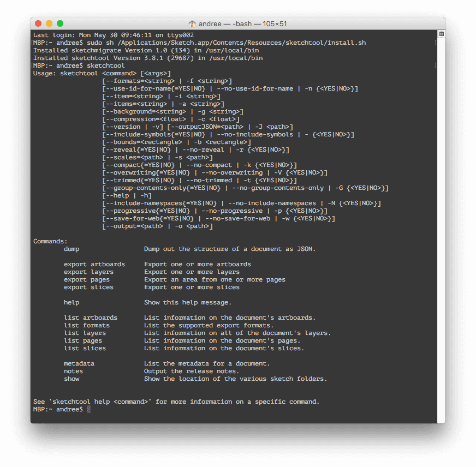Screen dimensions: 476x467
Task: Select the 'export slices' command line
Action: tap(88, 287)
